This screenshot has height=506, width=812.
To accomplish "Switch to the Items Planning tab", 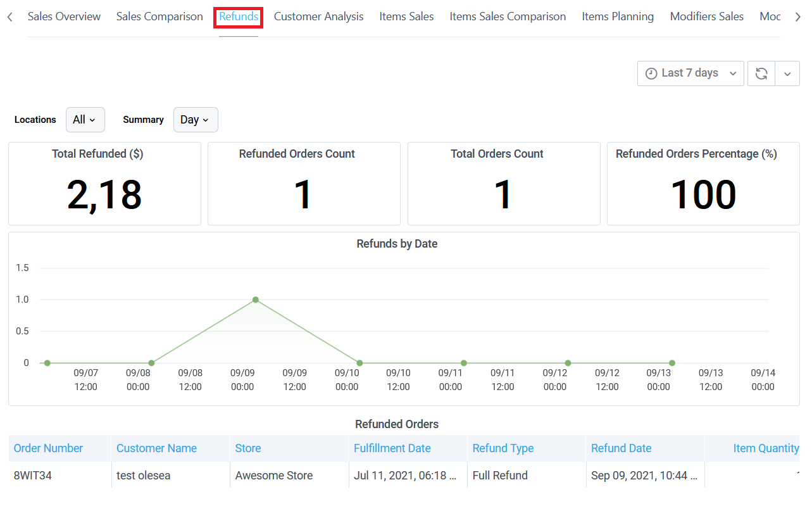I will [618, 16].
